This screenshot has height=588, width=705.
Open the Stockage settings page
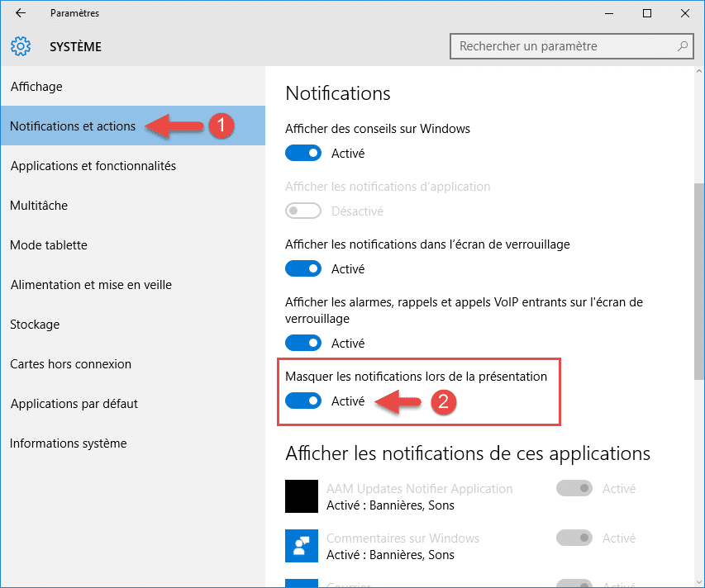click(x=133, y=324)
